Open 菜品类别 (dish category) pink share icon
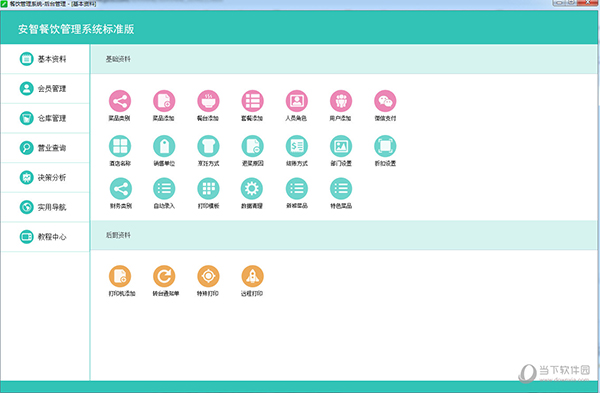This screenshot has height=393, width=600. pyautogui.click(x=120, y=101)
